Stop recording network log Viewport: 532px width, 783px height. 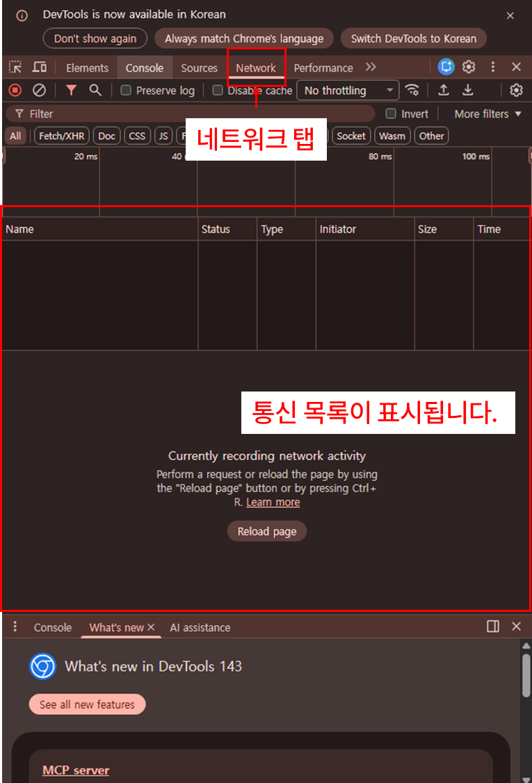pos(15,90)
